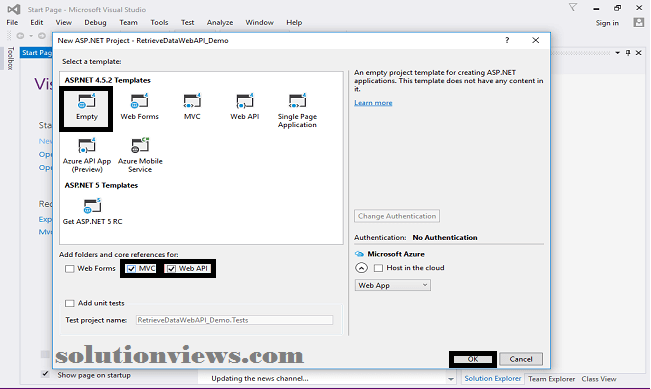The image size is (651, 389).
Task: Open the Team menu
Action: (128, 22)
